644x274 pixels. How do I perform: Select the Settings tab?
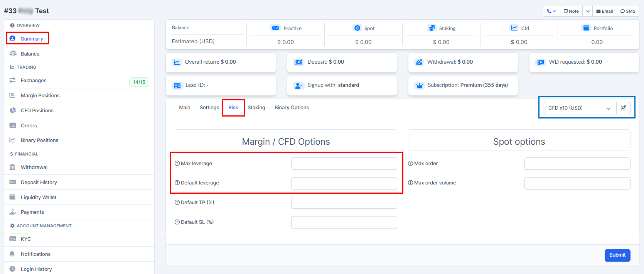(x=209, y=108)
